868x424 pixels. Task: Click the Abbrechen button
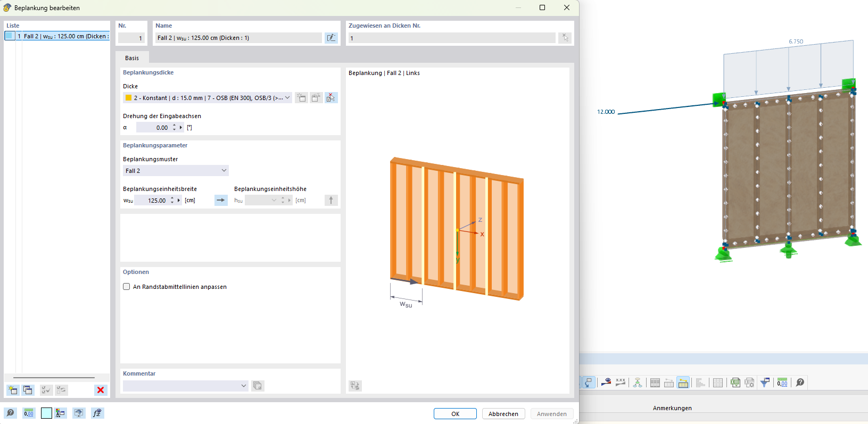(503, 414)
